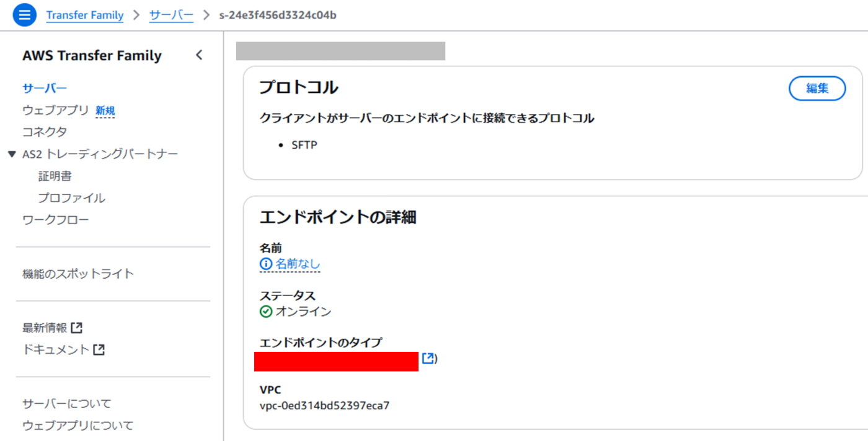Open 証明書 under AS2 section
This screenshot has height=441, width=868.
tap(55, 177)
